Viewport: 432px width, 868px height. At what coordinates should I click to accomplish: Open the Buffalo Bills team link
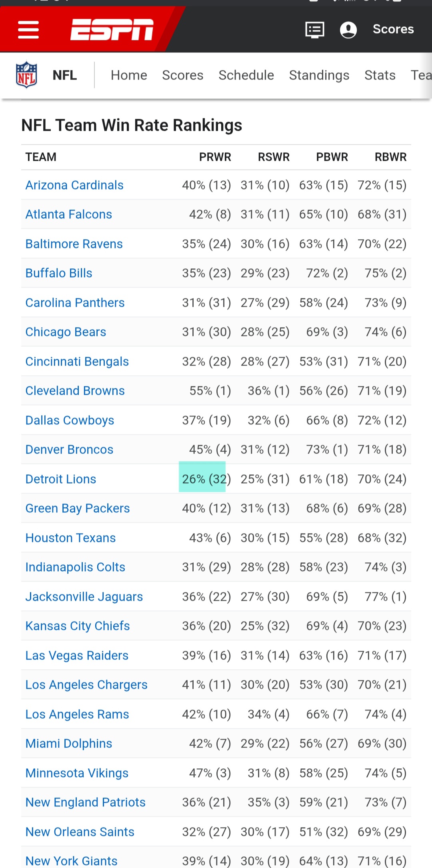59,273
